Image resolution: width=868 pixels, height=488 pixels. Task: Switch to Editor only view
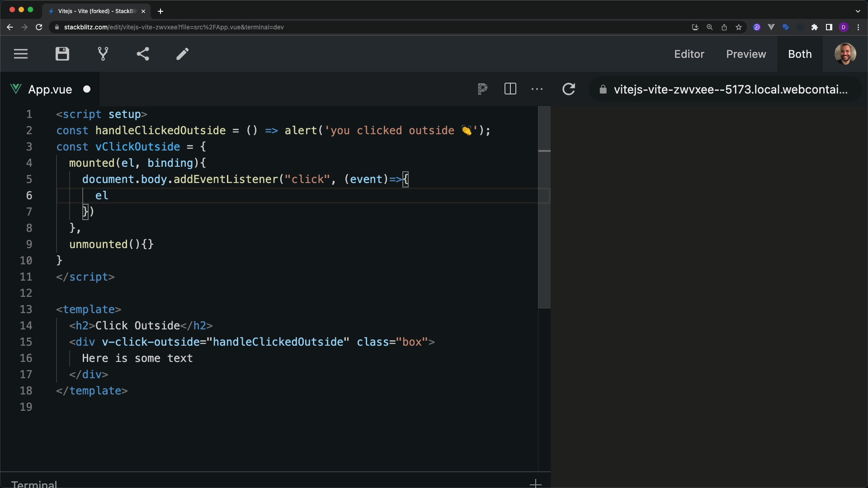click(x=689, y=54)
